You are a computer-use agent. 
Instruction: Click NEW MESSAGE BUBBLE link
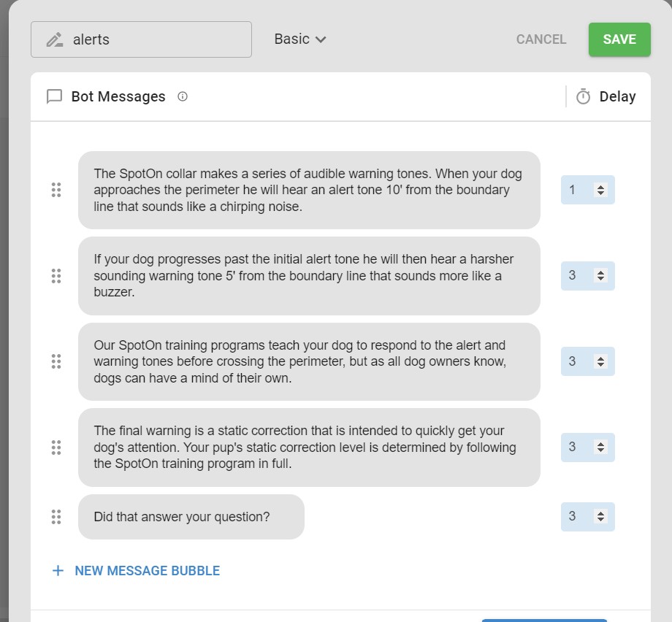pos(148,571)
